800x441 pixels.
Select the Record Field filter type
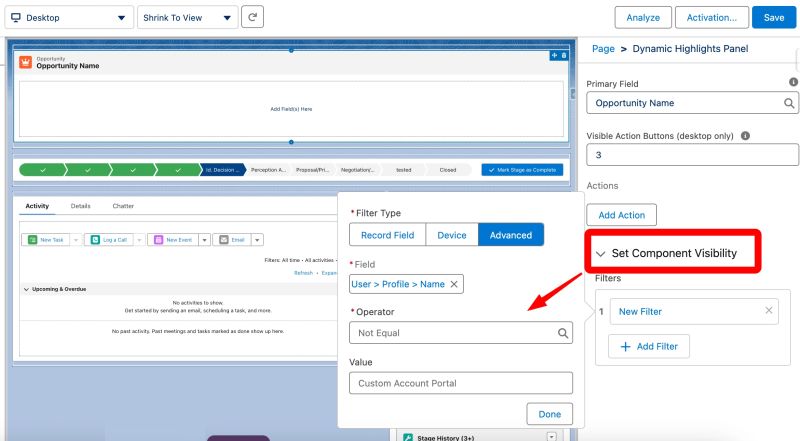coord(387,235)
